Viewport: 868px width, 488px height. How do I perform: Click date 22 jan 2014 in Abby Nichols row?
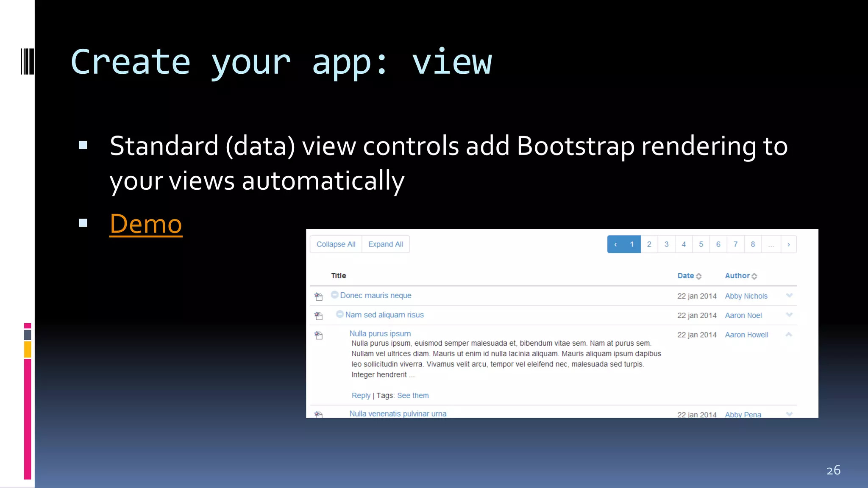pos(697,296)
